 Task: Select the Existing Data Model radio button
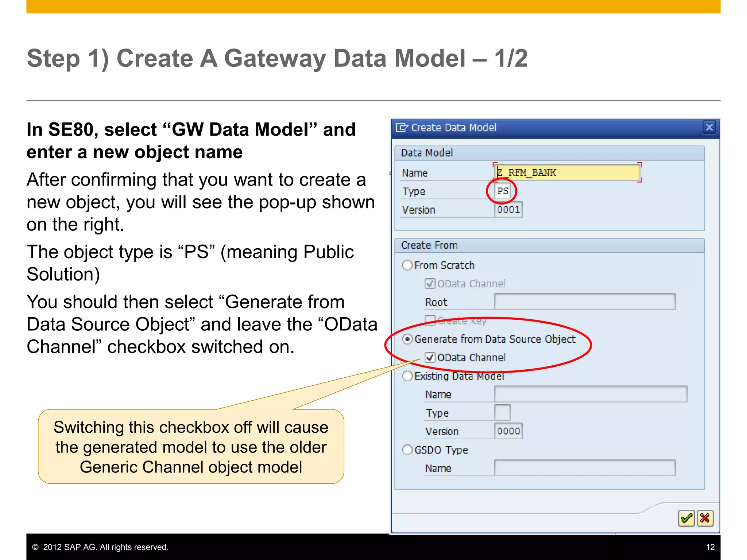[x=407, y=376]
